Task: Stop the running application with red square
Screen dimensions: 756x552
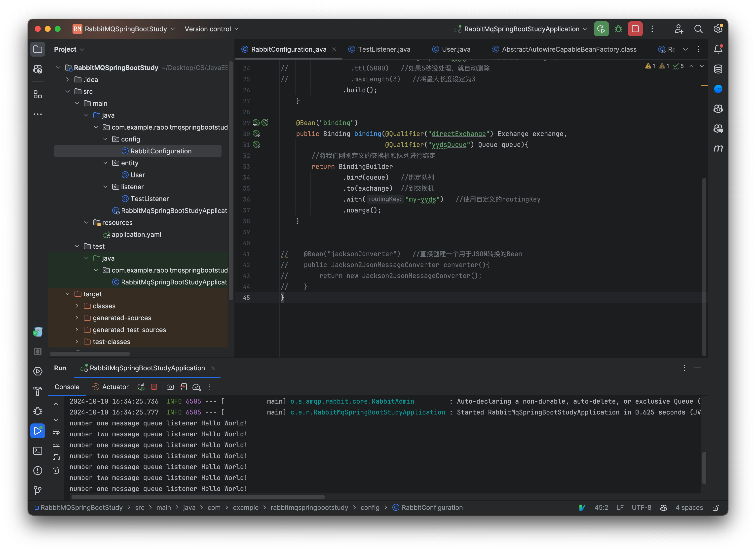Action: [635, 29]
